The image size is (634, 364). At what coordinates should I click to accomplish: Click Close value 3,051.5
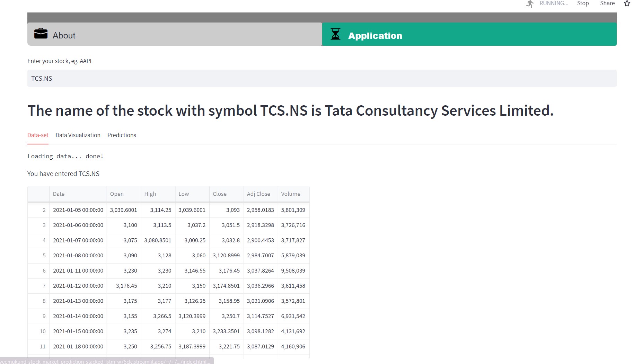pyautogui.click(x=227, y=225)
